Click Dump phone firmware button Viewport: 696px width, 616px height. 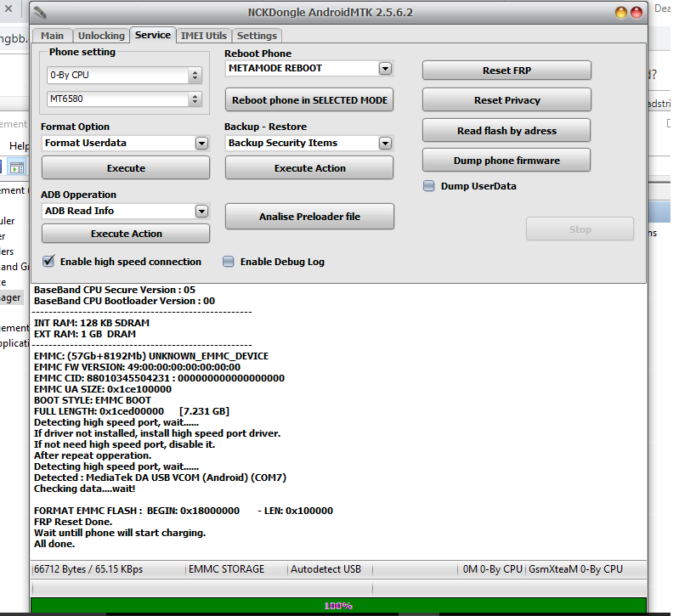(506, 161)
